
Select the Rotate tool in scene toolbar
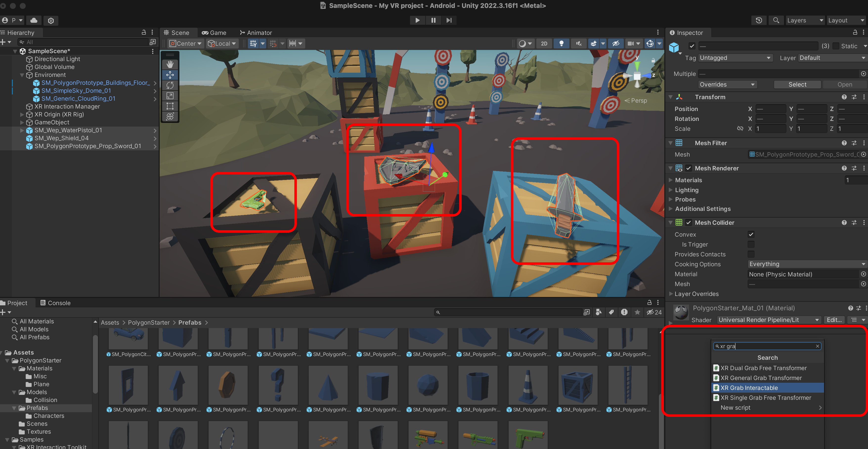pyautogui.click(x=170, y=85)
